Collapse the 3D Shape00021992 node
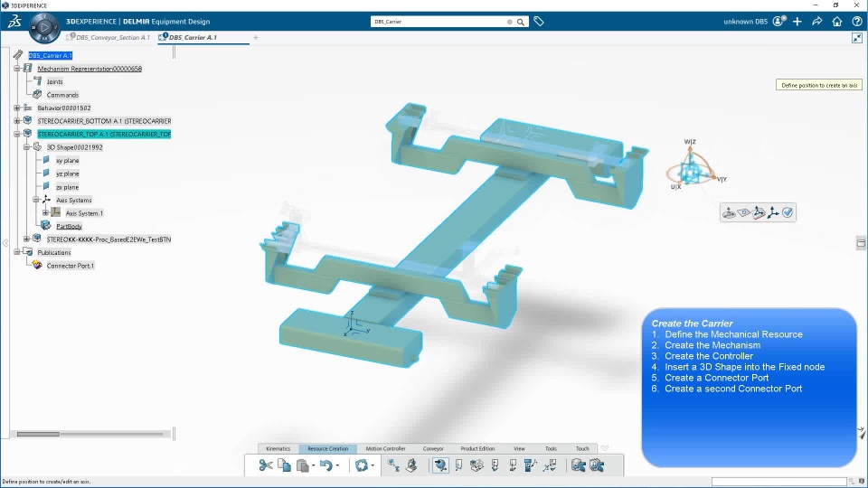 click(26, 147)
